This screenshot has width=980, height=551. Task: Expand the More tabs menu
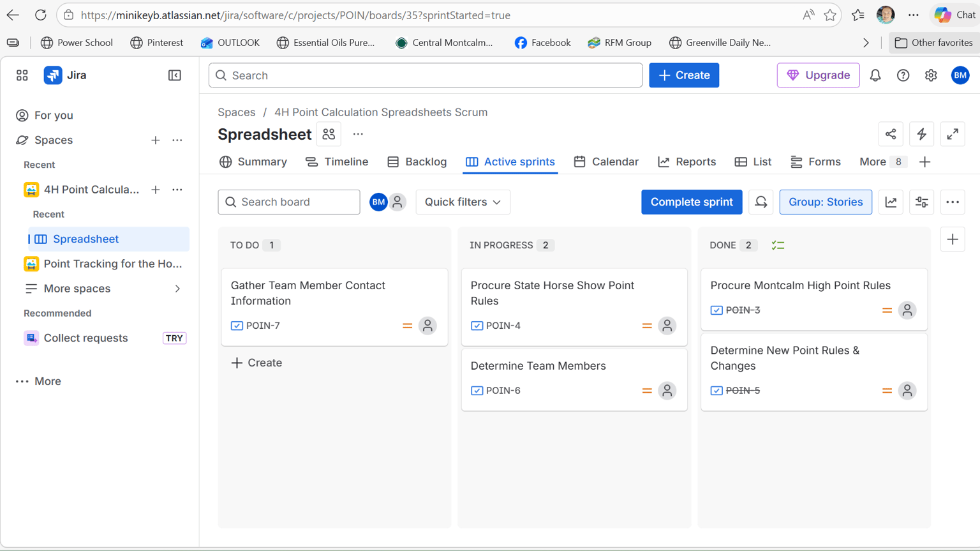pyautogui.click(x=882, y=162)
